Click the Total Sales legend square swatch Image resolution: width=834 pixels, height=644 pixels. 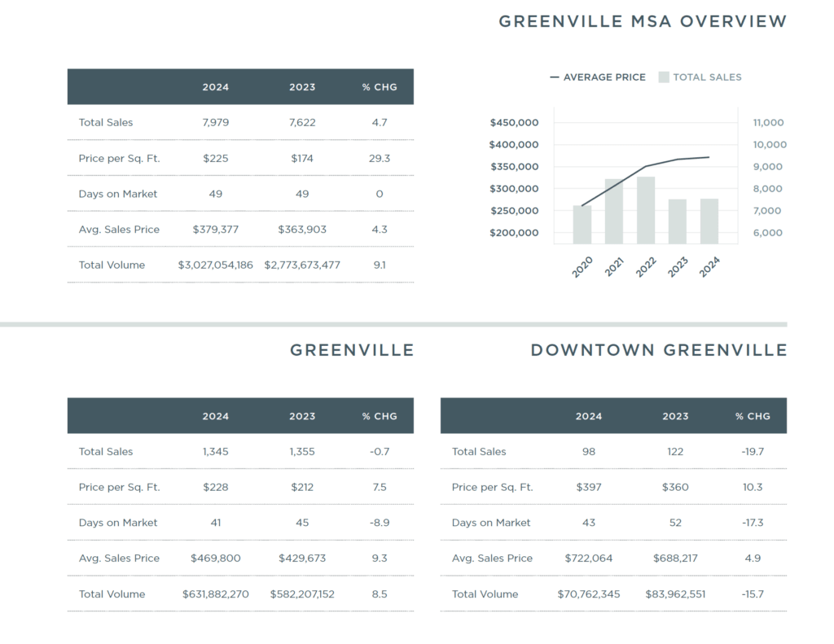[664, 77]
